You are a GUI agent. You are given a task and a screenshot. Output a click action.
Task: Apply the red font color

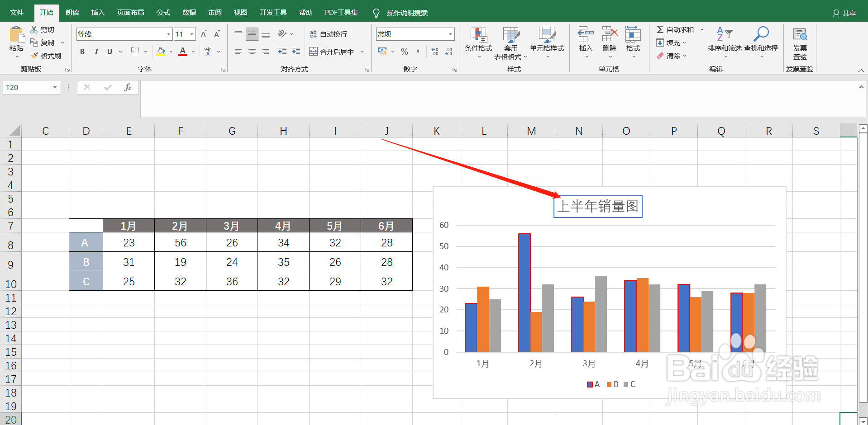tap(183, 52)
